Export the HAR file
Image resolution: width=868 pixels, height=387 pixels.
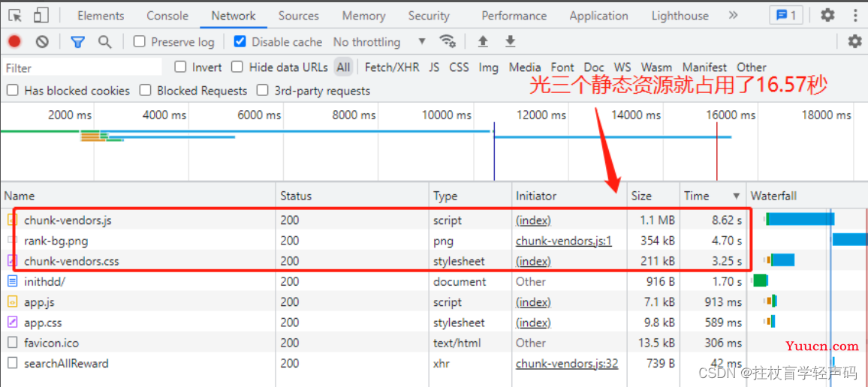511,41
